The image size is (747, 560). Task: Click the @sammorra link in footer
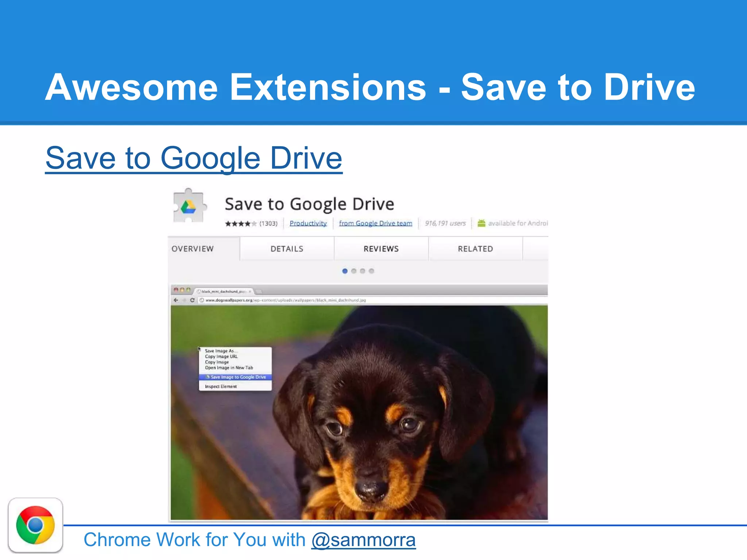363,540
